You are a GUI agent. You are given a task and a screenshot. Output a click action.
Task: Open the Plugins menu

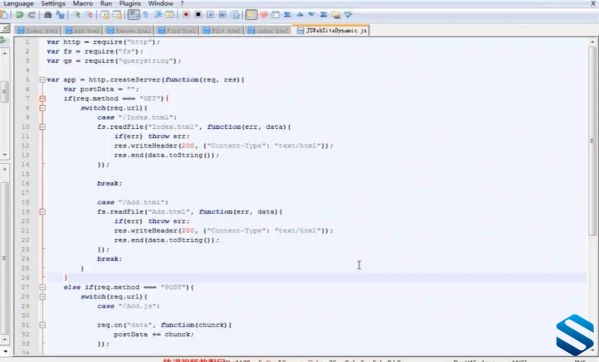tap(130, 3)
